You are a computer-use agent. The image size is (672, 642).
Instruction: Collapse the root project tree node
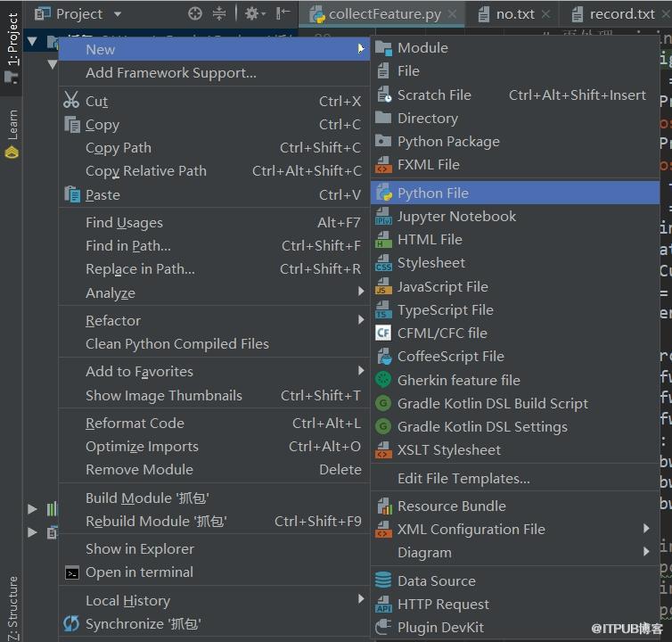point(32,42)
